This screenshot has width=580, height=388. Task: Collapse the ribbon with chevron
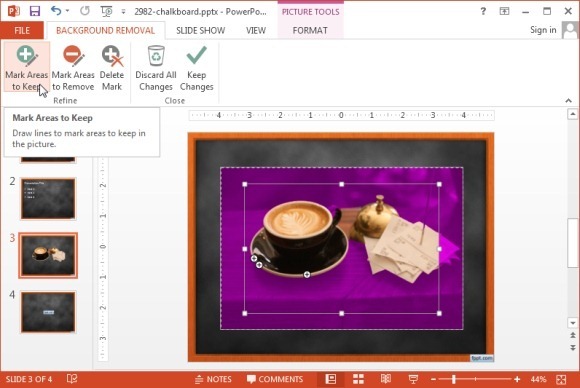(x=569, y=100)
